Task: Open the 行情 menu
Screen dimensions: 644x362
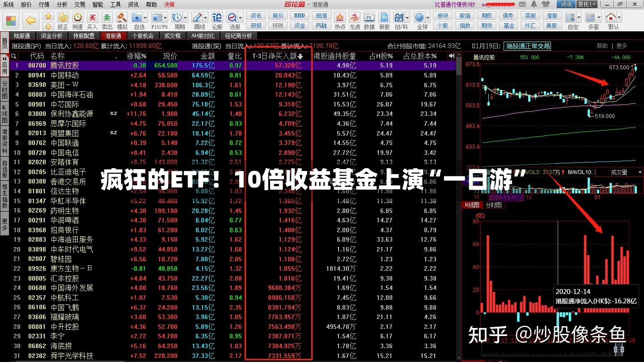Action: point(44,4)
